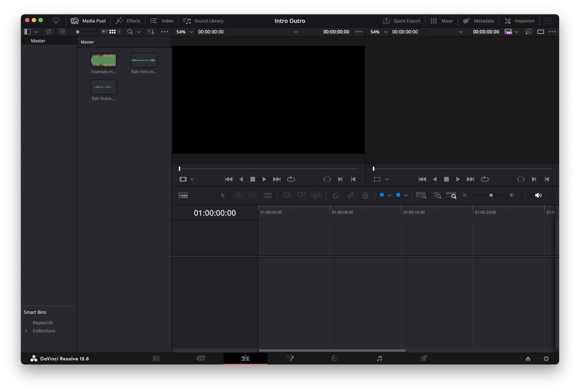Switch to the Effects panel

coord(128,21)
